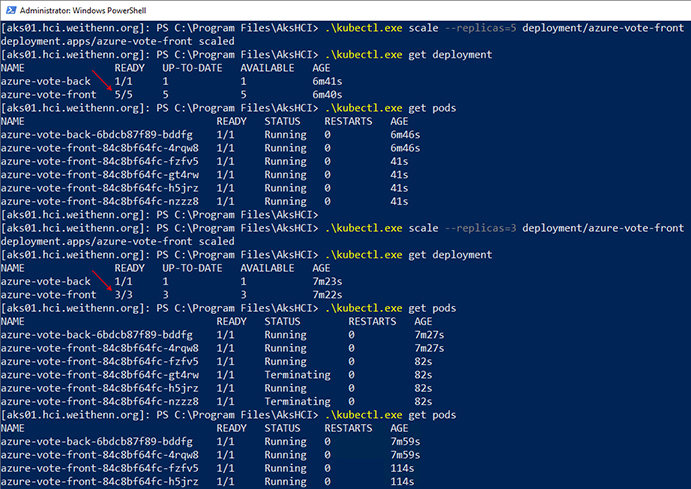Click the '7m27s' age of pod 4rqw8
Viewport: 691px width, 489px height.
point(429,348)
